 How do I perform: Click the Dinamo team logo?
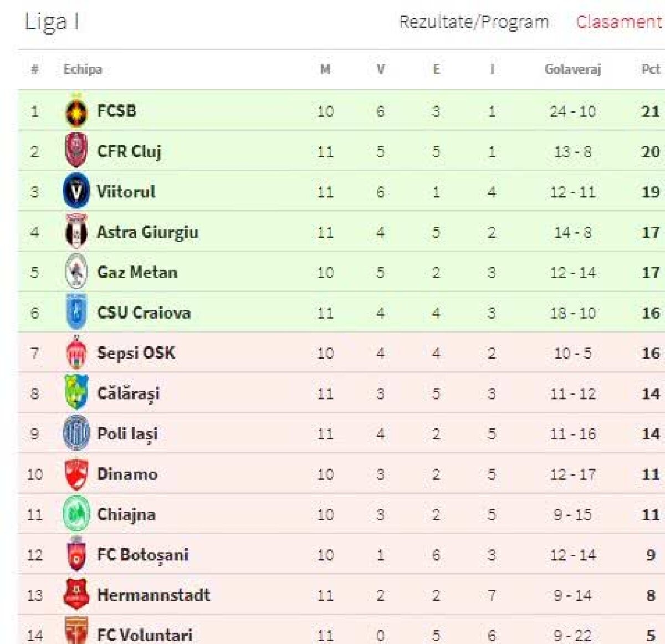pyautogui.click(x=76, y=474)
